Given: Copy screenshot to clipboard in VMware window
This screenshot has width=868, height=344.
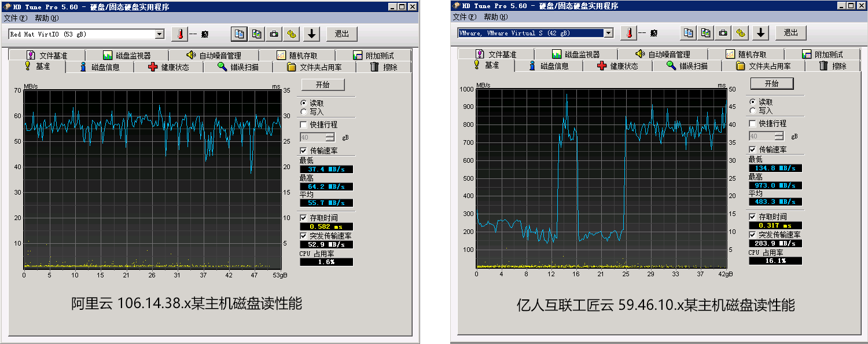Looking at the screenshot, I should click(x=705, y=32).
